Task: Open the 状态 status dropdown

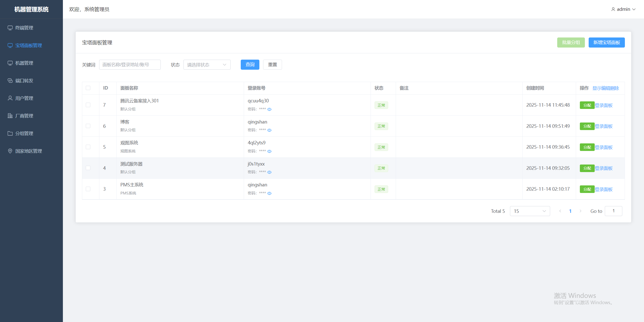Action: (x=207, y=65)
